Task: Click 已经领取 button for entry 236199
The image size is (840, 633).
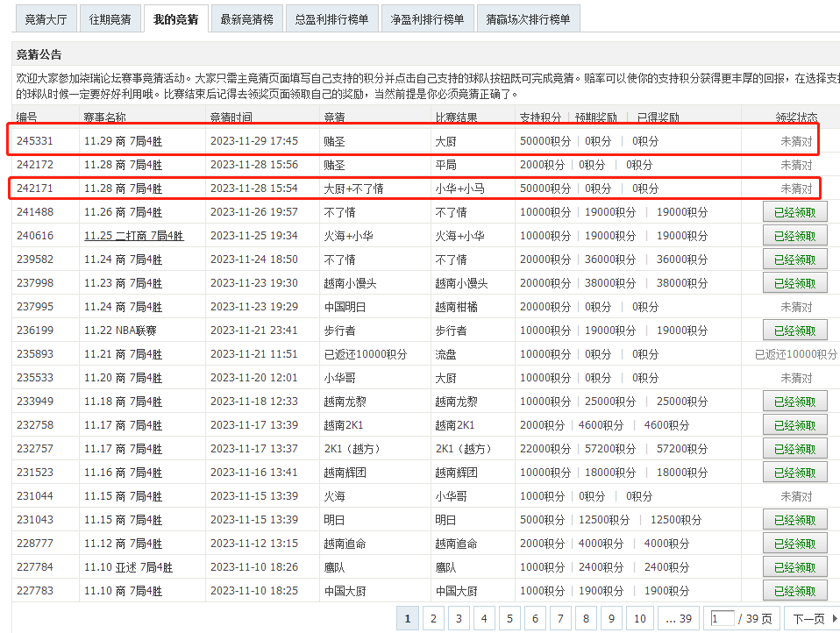Action: (794, 331)
